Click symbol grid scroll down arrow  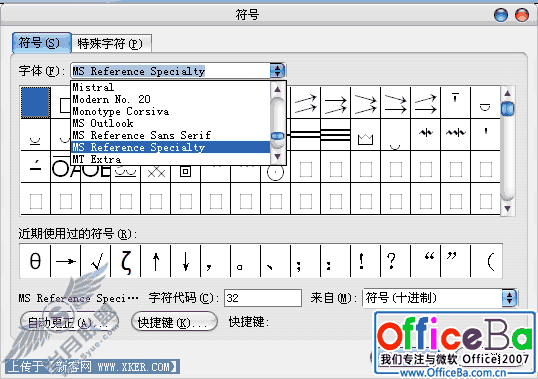507,208
